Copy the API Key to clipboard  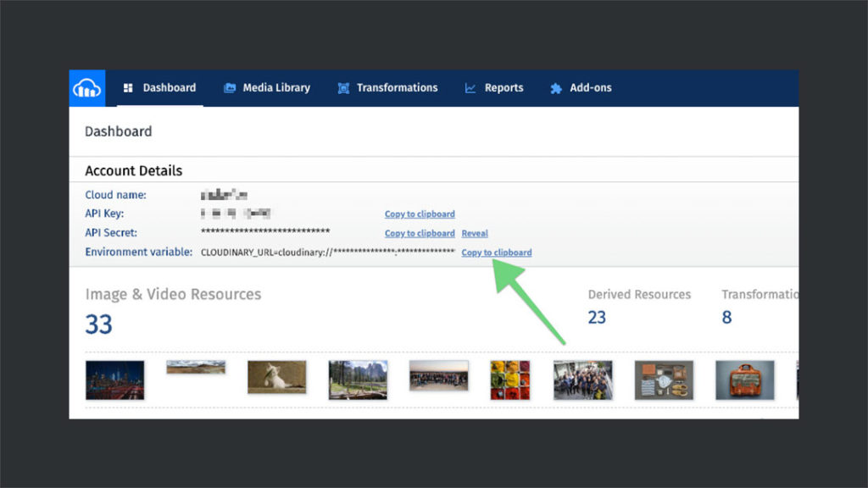tap(420, 214)
